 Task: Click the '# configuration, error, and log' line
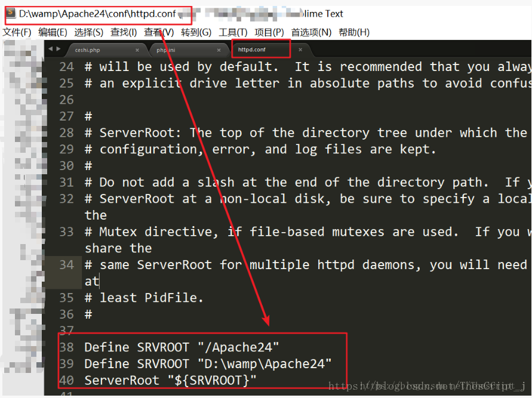click(260, 149)
